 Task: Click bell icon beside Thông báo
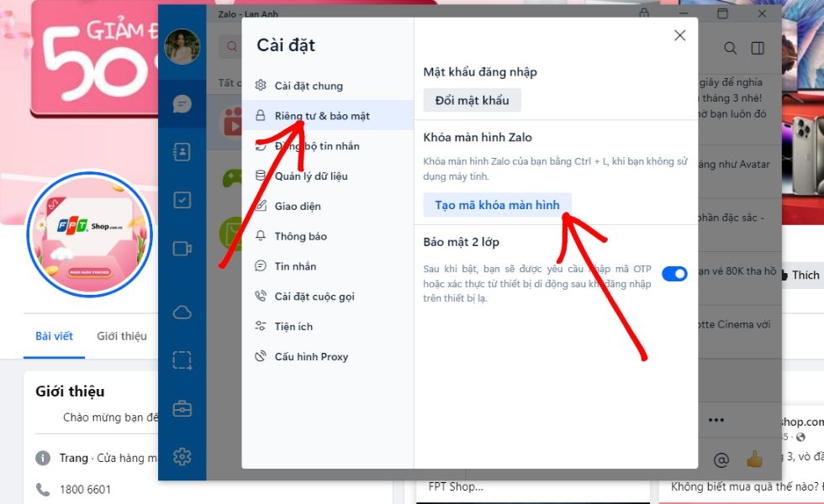(261, 236)
